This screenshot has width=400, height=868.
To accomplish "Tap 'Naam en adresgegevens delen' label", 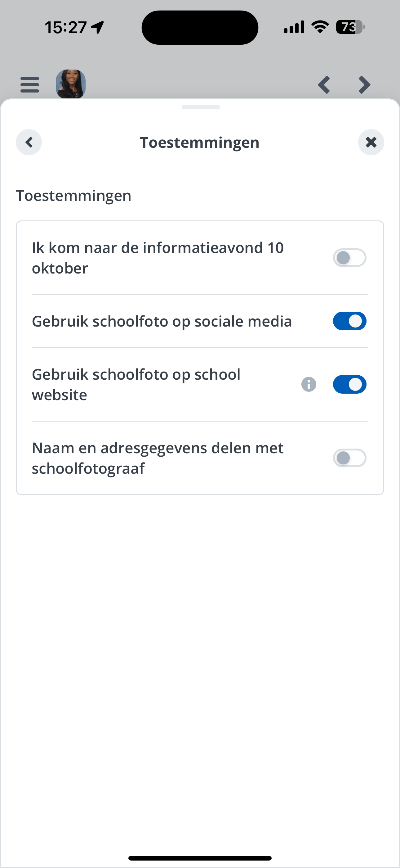I will click(x=158, y=458).
